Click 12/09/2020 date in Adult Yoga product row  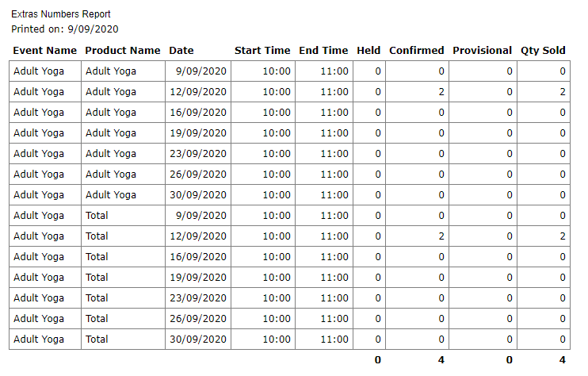198,92
